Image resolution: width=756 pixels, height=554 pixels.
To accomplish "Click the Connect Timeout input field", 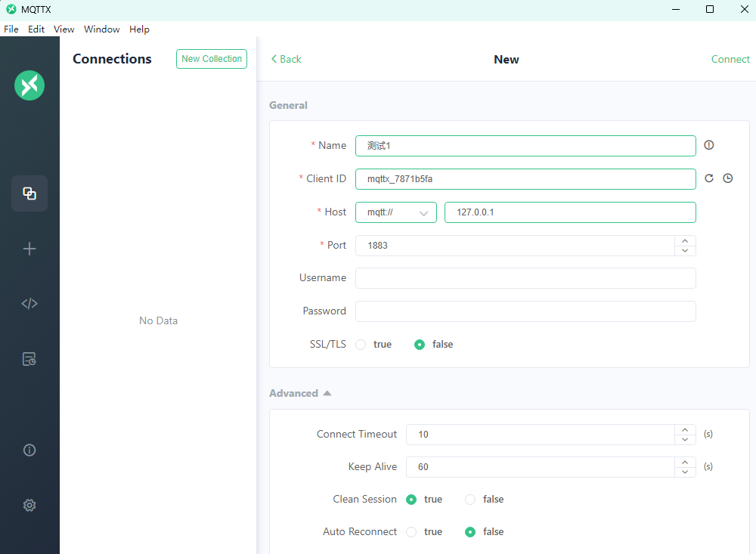I will [x=540, y=435].
